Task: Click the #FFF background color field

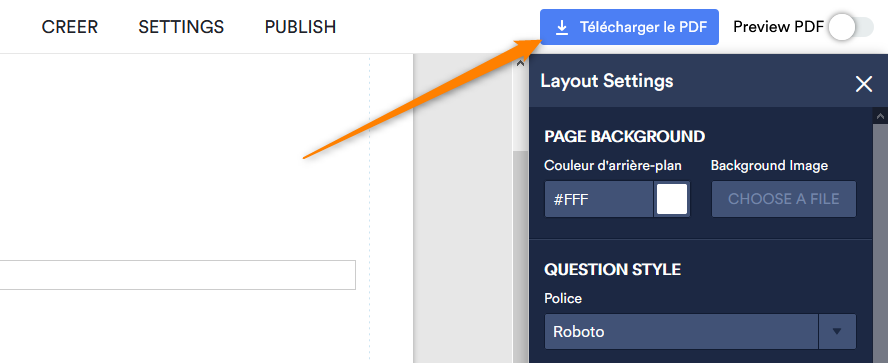Action: click(x=599, y=199)
